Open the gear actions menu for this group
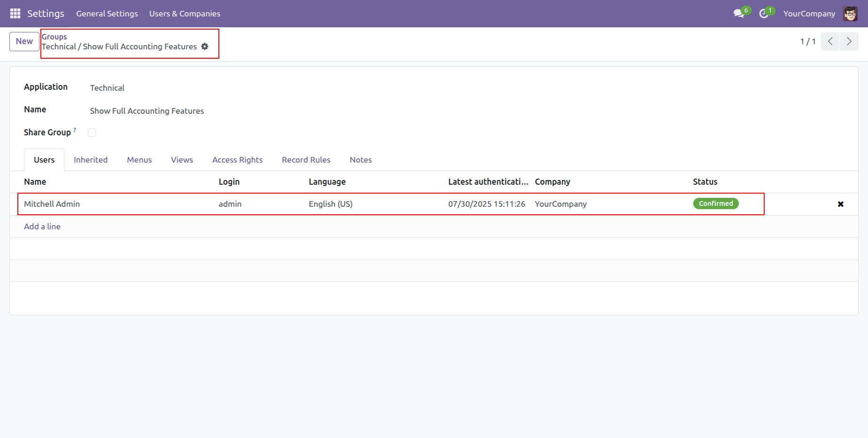The width and height of the screenshot is (868, 438). pos(205,47)
